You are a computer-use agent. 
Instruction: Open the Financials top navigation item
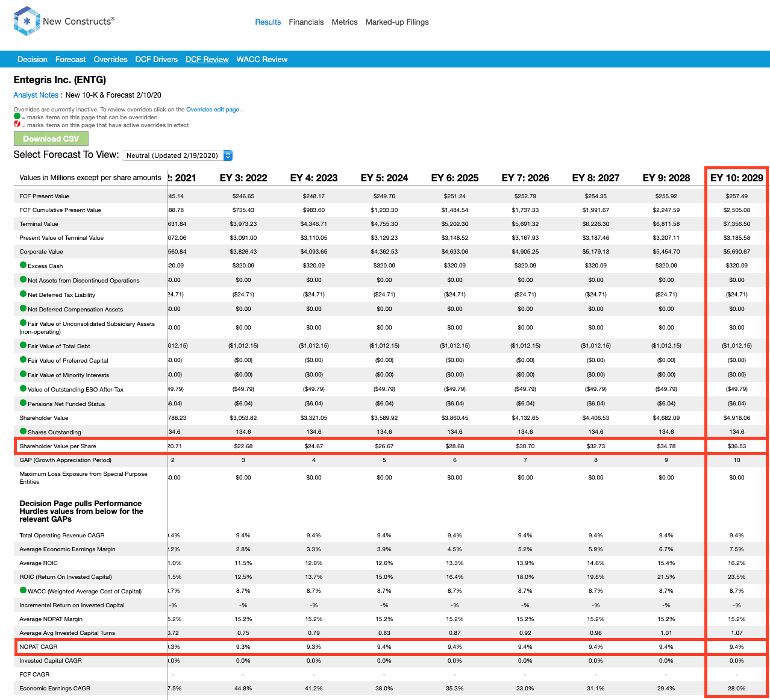tap(306, 22)
